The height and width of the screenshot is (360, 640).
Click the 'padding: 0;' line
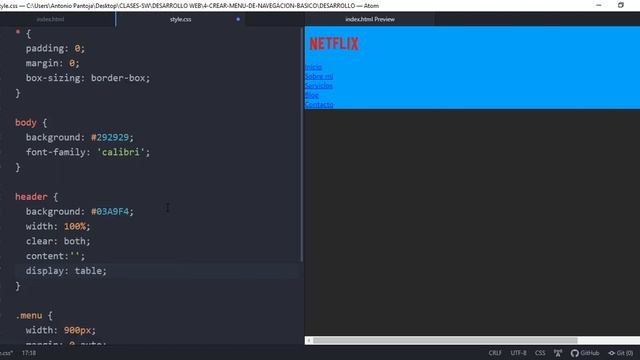click(x=55, y=49)
